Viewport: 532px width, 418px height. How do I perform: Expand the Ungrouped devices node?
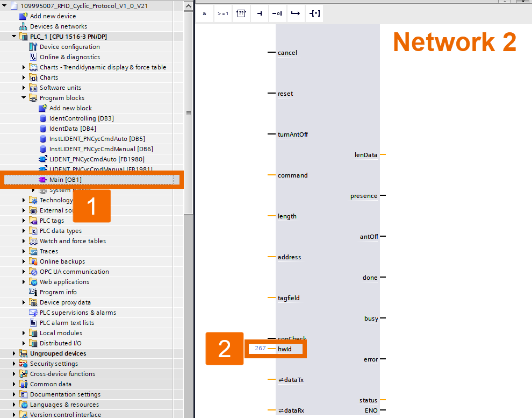click(x=14, y=353)
